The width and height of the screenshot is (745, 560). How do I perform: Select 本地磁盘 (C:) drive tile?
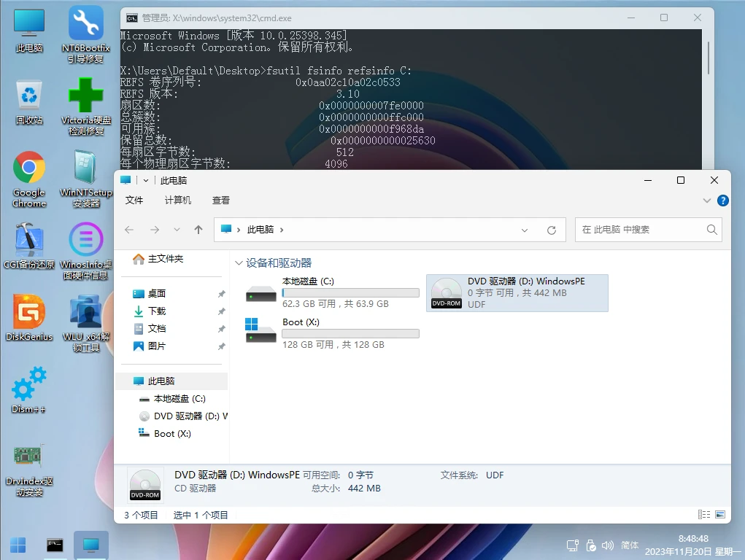click(x=332, y=292)
